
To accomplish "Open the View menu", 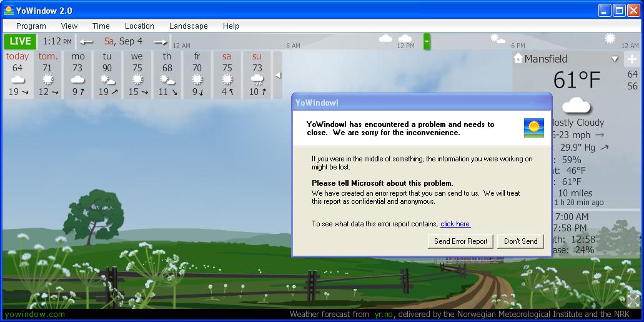I will (x=69, y=26).
